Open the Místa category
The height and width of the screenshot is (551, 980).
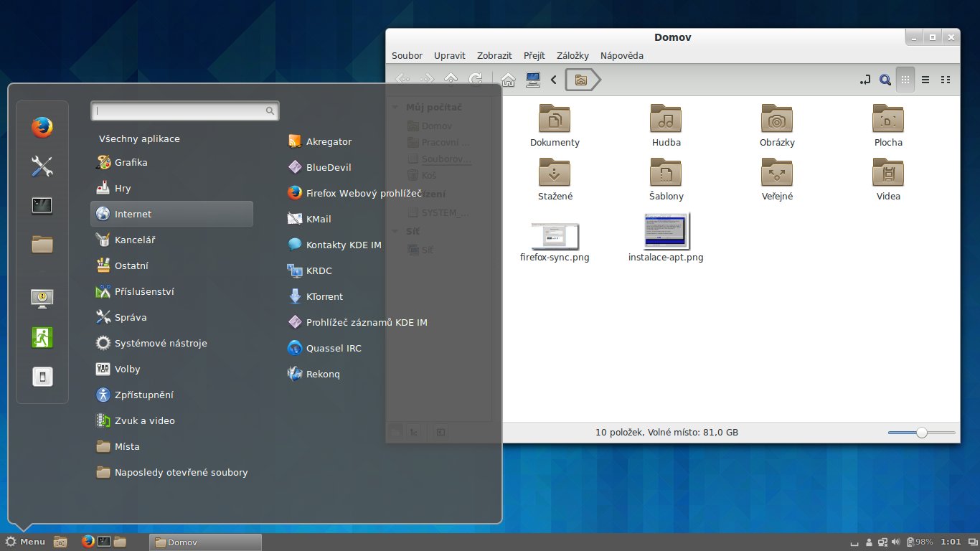(171, 446)
